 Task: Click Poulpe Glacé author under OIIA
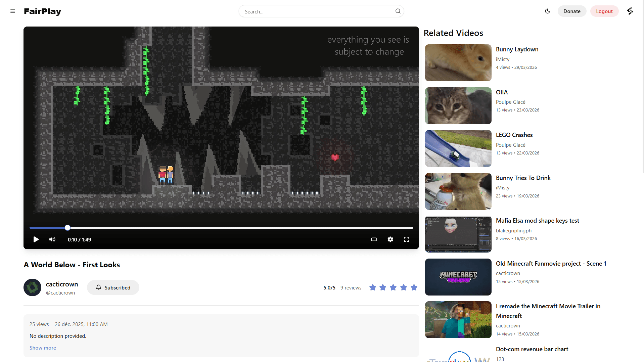pyautogui.click(x=510, y=102)
